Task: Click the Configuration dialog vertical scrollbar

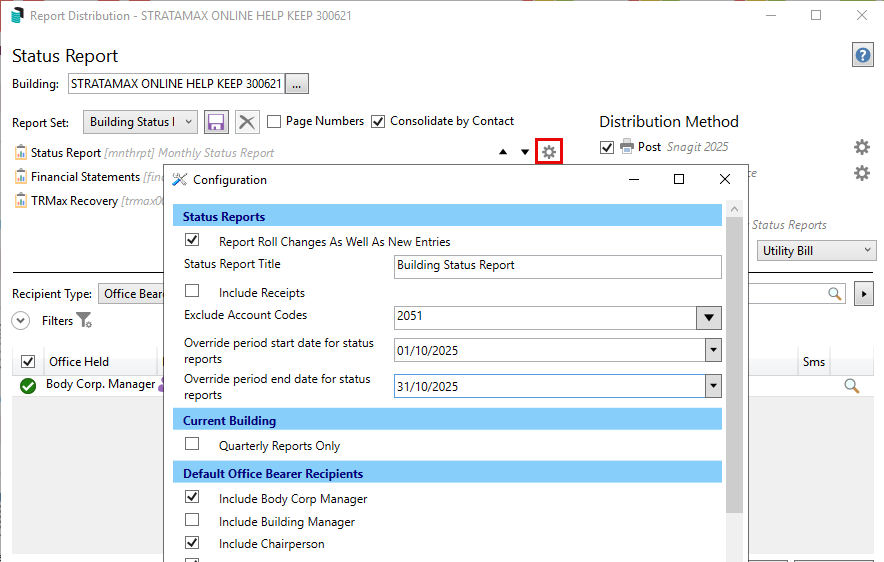Action: click(x=734, y=365)
